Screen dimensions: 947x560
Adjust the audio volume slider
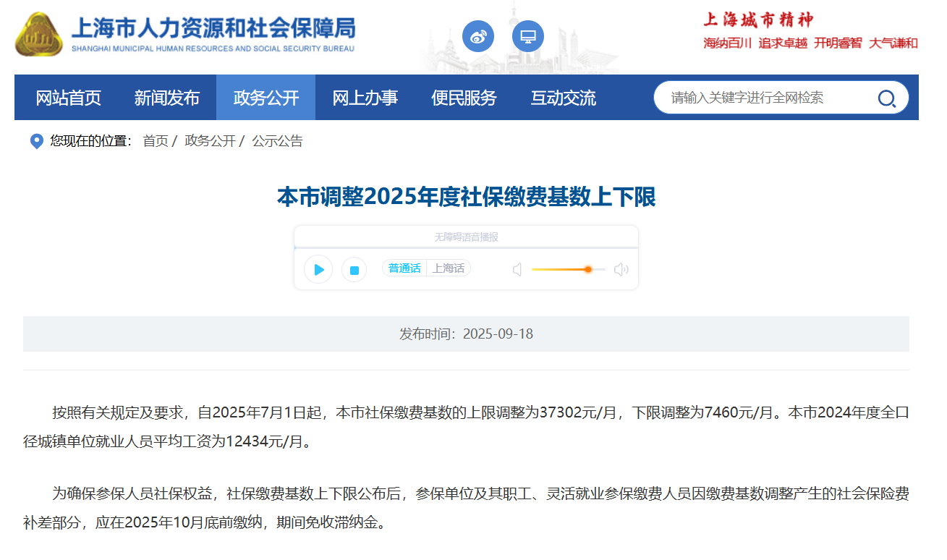[587, 269]
